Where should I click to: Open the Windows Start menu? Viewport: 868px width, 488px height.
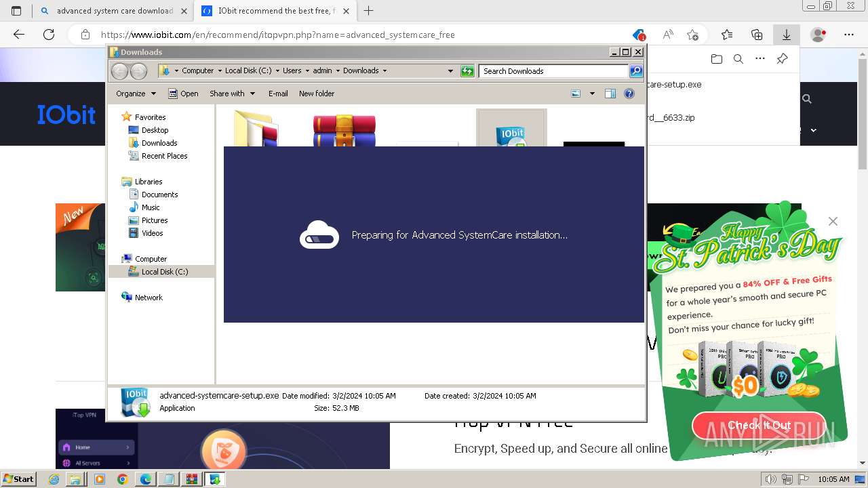point(19,479)
